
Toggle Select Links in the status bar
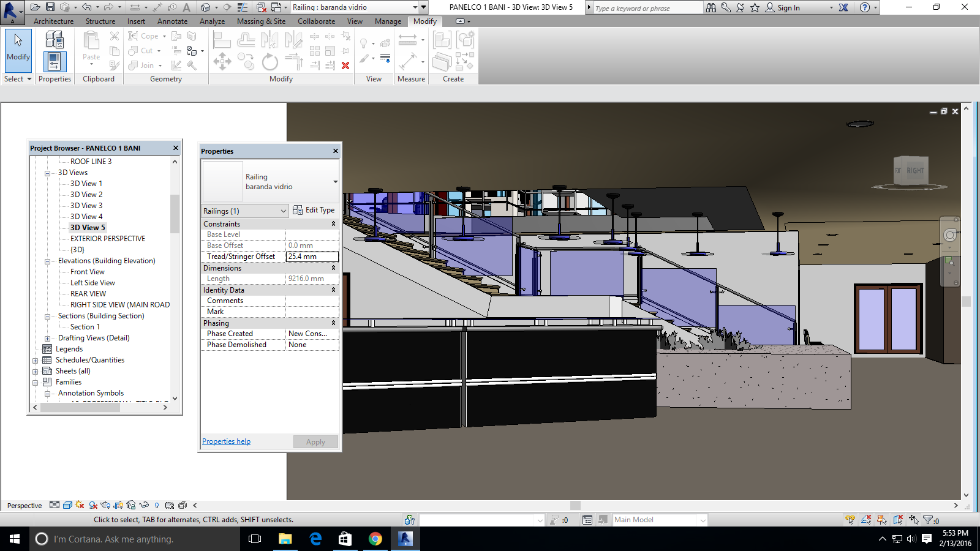(x=850, y=520)
